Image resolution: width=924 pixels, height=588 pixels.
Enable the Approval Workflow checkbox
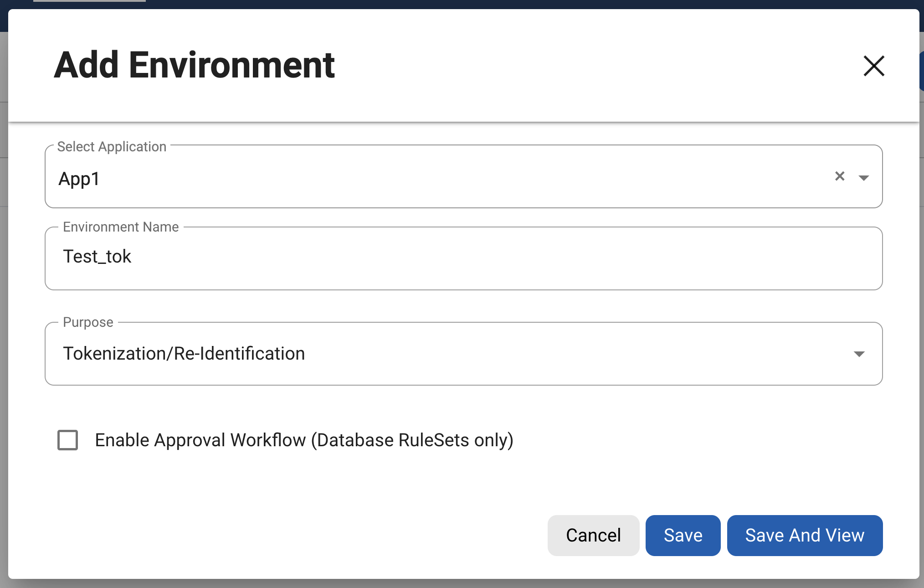coord(67,440)
